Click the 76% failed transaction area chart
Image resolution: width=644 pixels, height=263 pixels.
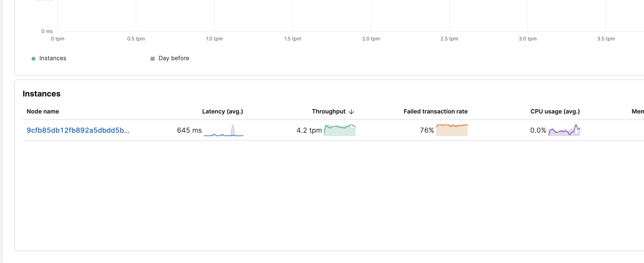pos(451,130)
